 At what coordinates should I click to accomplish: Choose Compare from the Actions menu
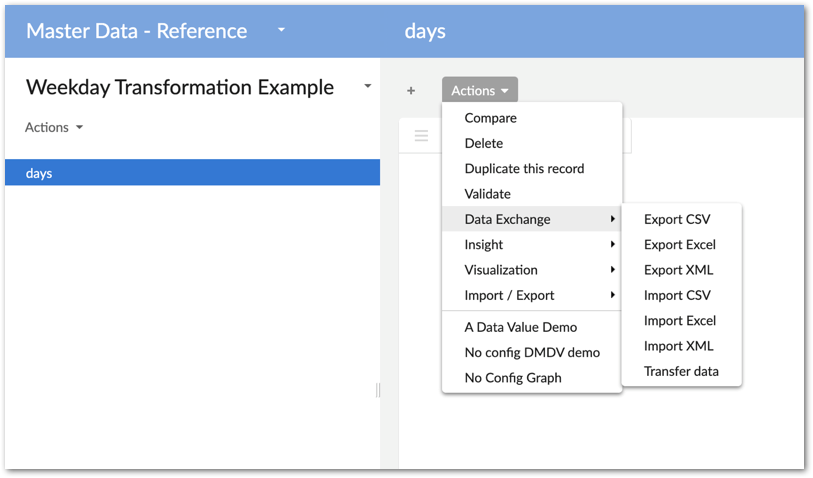491,118
